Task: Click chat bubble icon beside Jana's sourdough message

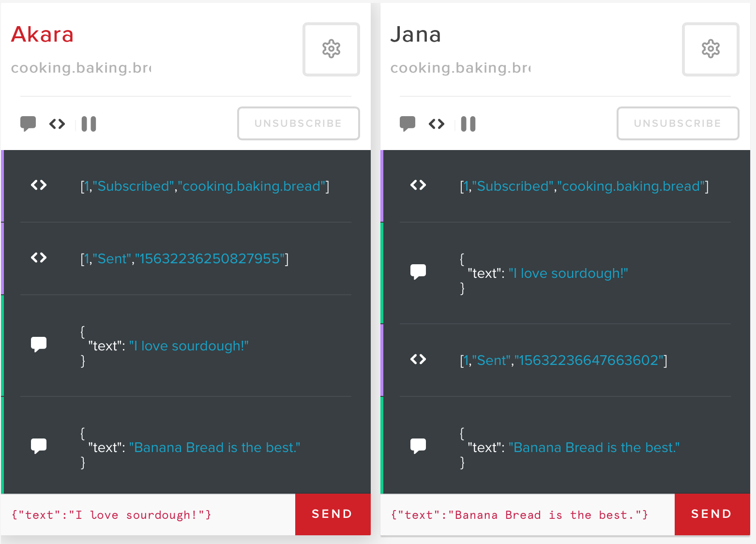Action: click(x=418, y=272)
